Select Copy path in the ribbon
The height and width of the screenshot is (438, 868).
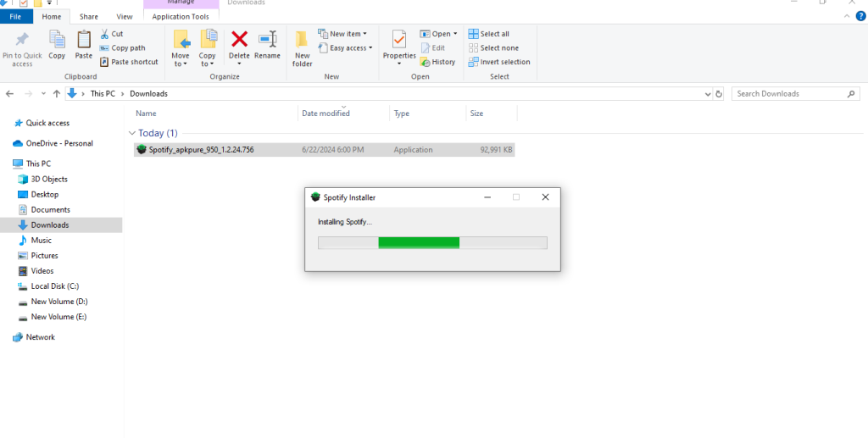[x=122, y=48]
